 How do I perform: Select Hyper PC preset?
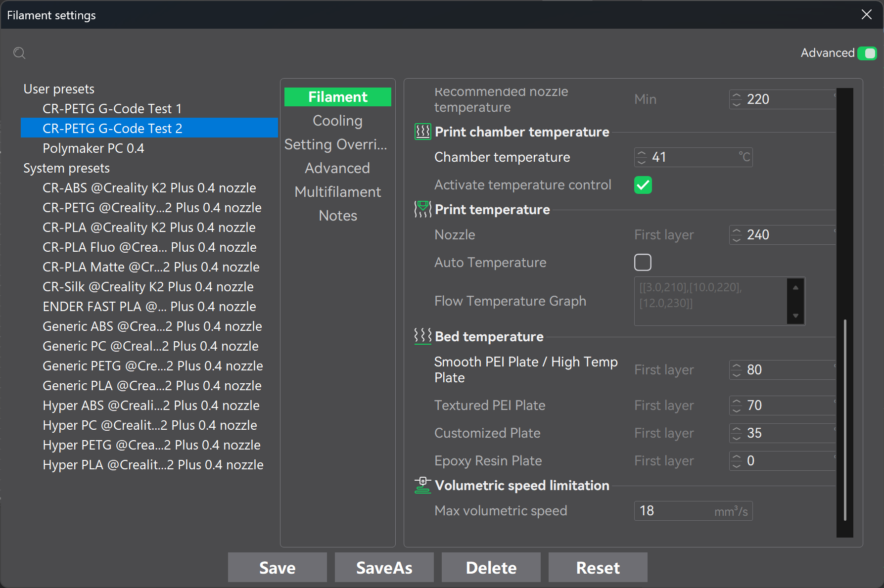coord(149,425)
